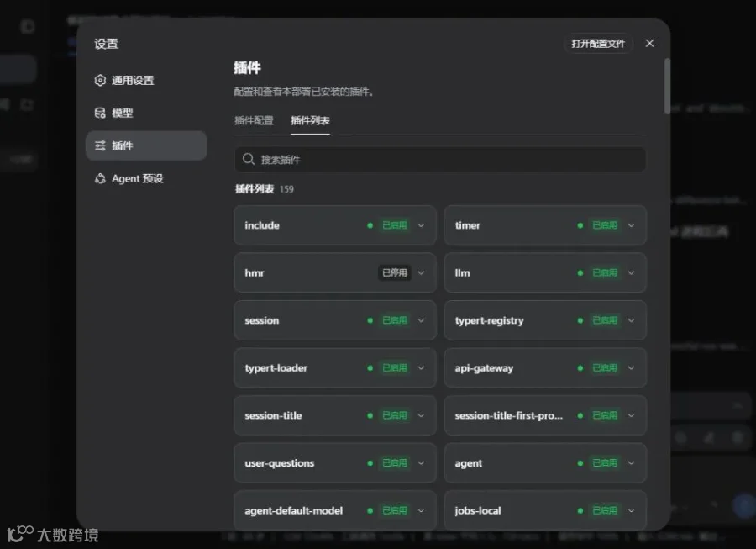Image resolution: width=756 pixels, height=549 pixels.
Task: Open the session-title plugin chevron
Action: [x=421, y=415]
